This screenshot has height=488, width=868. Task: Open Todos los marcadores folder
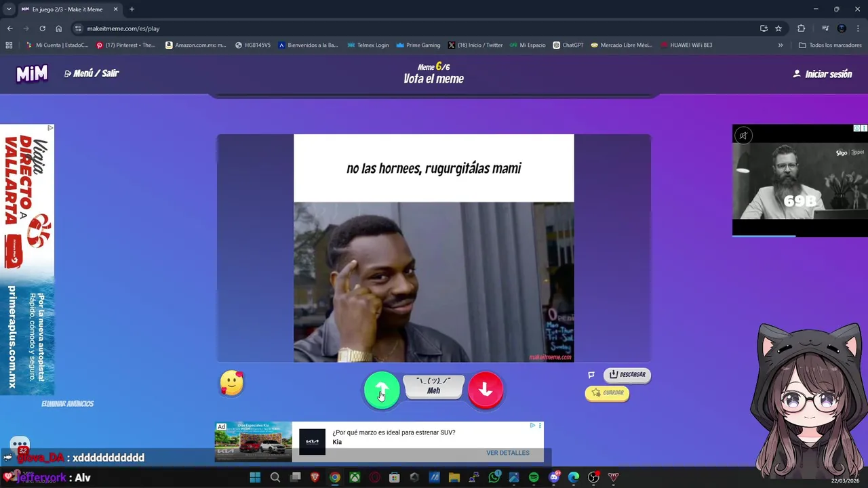coord(830,45)
